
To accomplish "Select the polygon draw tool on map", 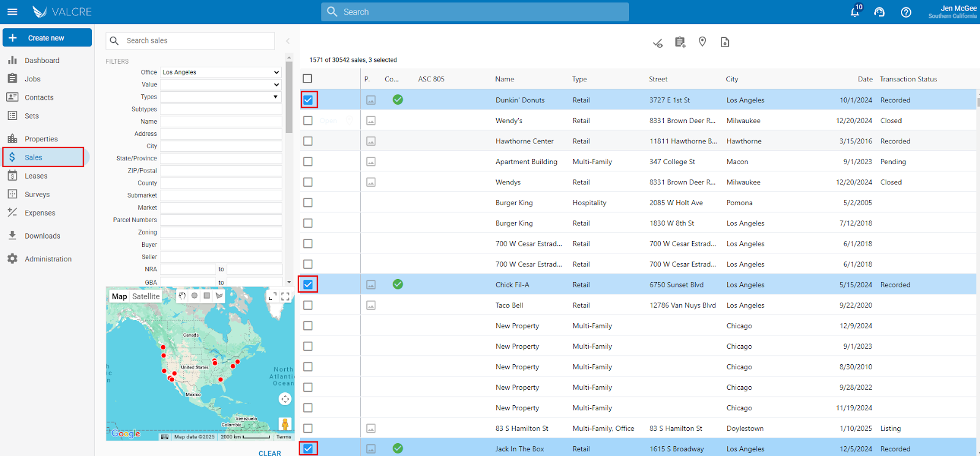I will [219, 296].
